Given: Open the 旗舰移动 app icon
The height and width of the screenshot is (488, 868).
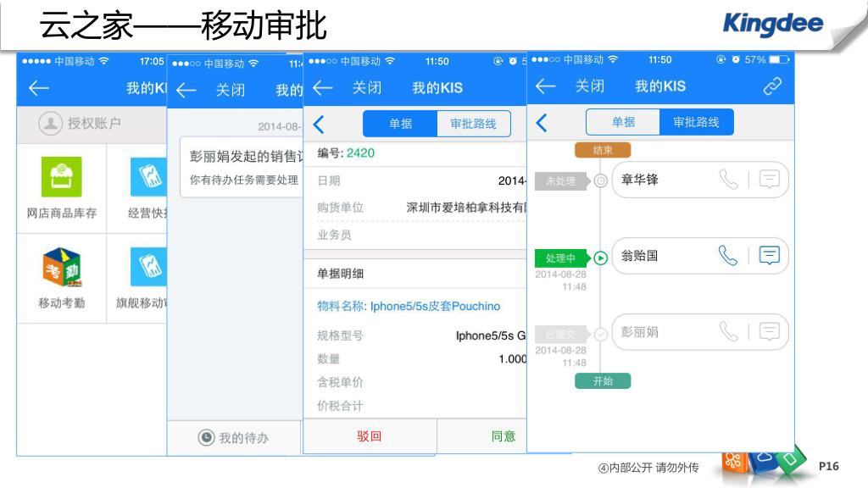Looking at the screenshot, I should 148,267.
